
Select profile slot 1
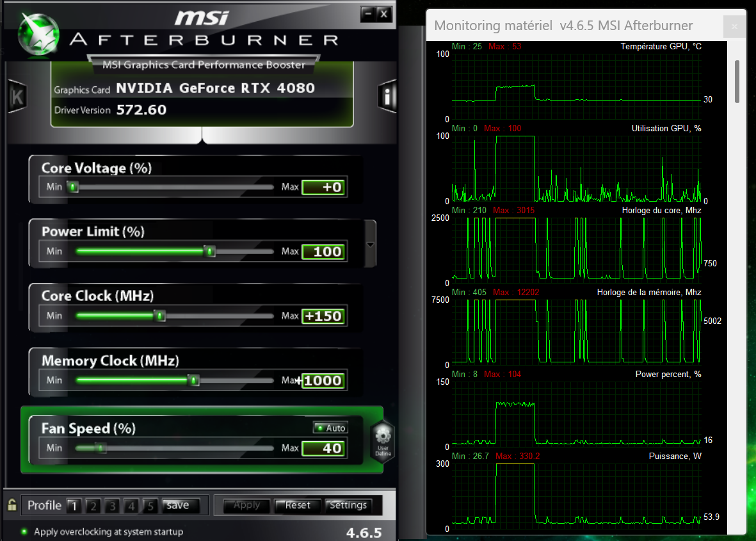pyautogui.click(x=74, y=506)
